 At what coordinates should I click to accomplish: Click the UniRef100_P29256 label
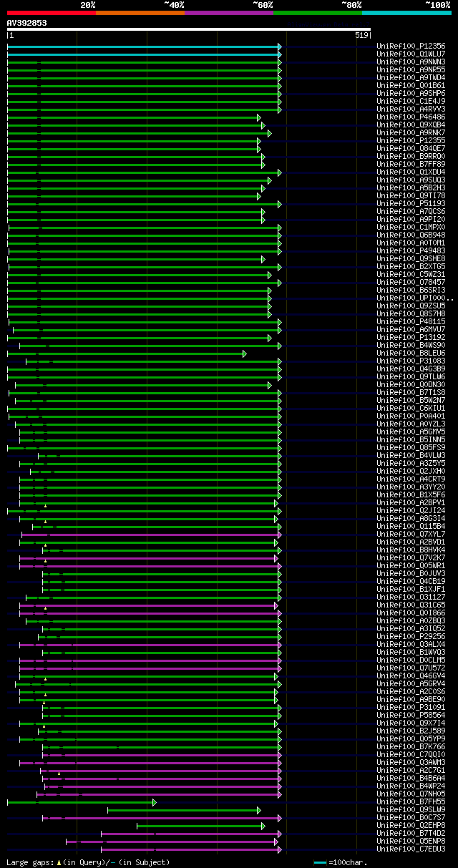(x=411, y=636)
